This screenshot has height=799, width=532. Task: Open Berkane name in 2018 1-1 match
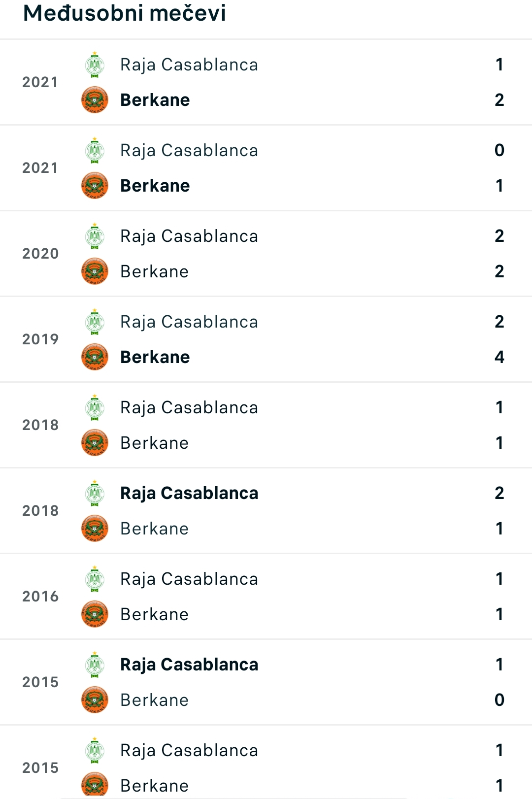coord(155,443)
